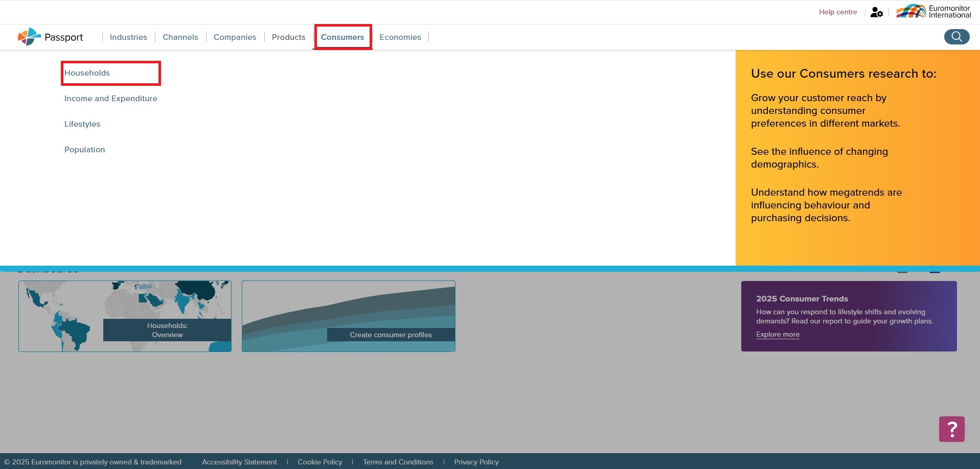Open the purple question mark help widget
This screenshot has height=469, width=980.
coord(951,429)
